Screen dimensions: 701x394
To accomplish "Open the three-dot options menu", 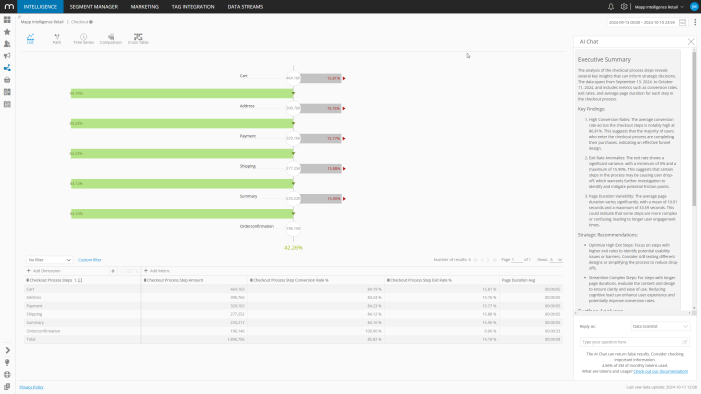I will pos(695,22).
